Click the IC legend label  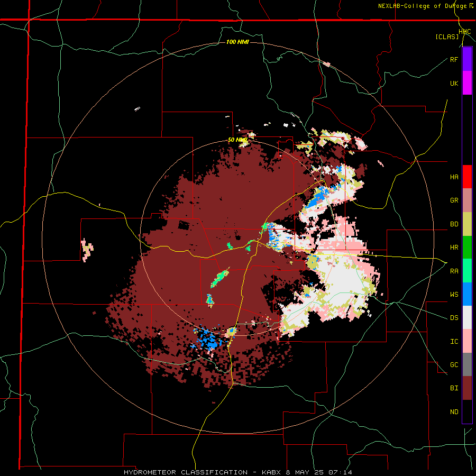[454, 342]
